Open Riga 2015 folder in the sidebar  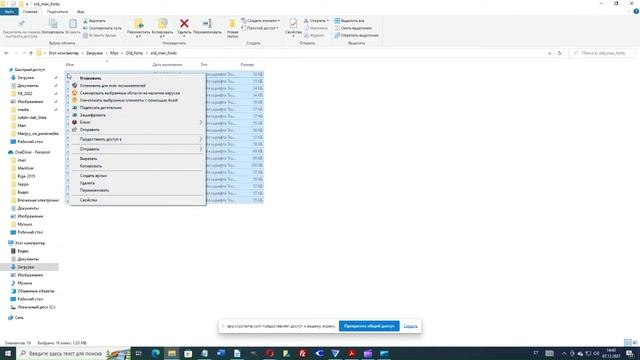pos(27,176)
